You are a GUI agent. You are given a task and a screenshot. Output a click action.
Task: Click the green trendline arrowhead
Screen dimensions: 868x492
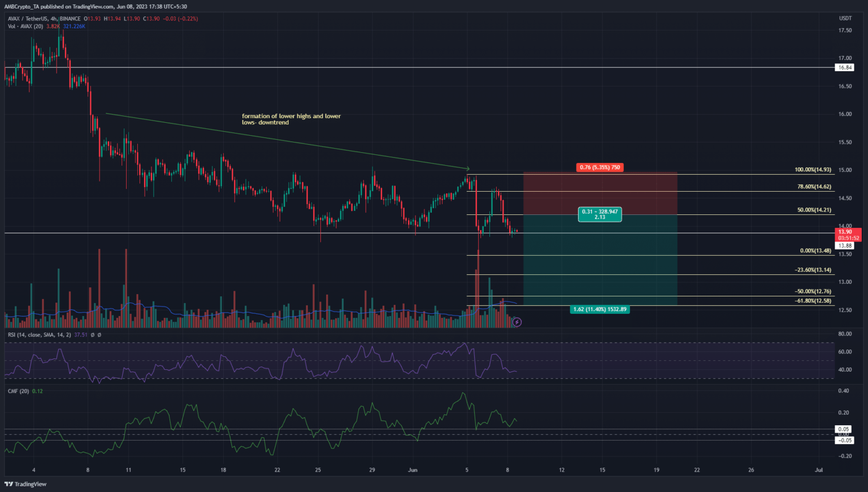[467, 168]
